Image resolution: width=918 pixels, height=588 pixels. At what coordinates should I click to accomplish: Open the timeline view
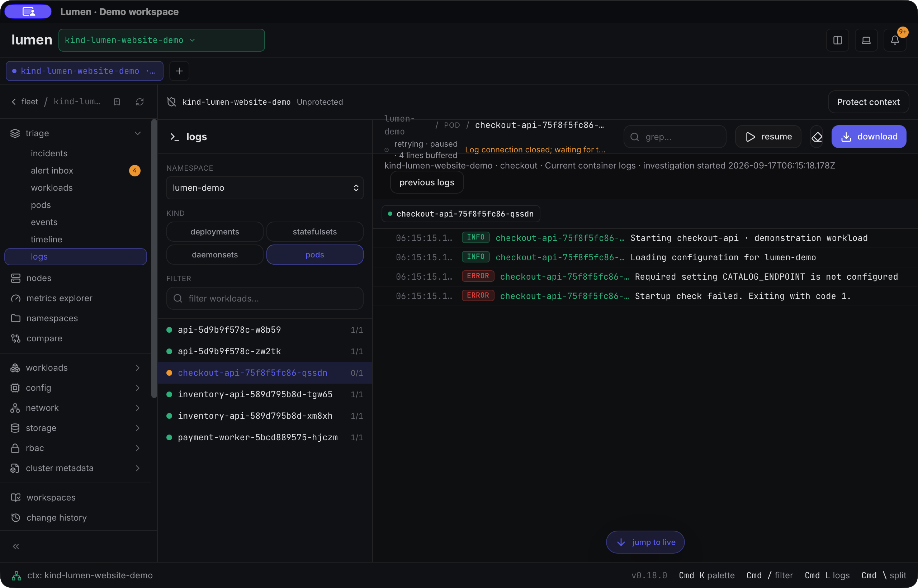point(76,240)
